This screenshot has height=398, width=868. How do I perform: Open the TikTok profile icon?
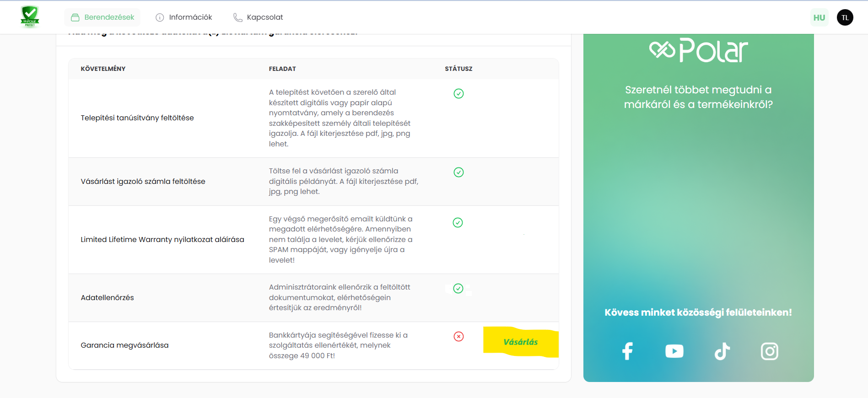click(722, 351)
